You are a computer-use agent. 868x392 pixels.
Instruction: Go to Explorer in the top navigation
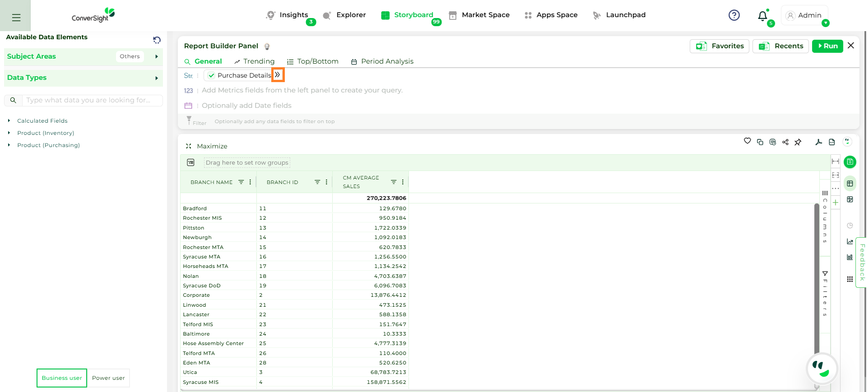345,15
